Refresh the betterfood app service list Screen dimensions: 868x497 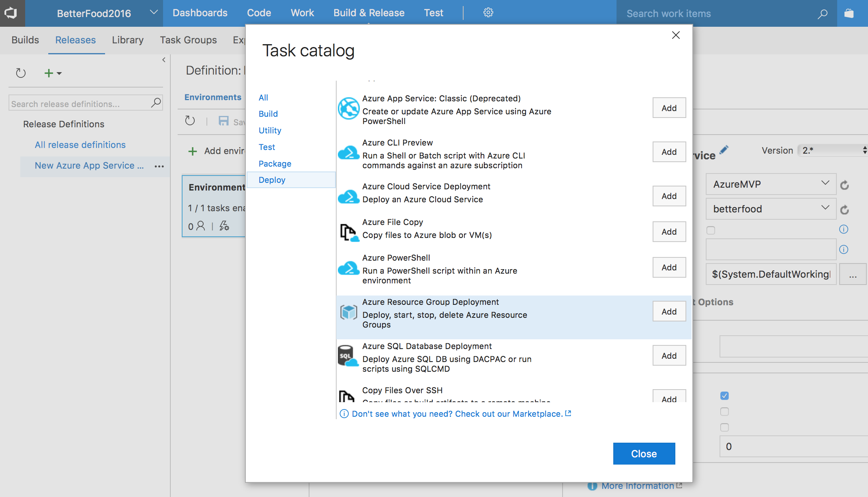[x=844, y=210]
